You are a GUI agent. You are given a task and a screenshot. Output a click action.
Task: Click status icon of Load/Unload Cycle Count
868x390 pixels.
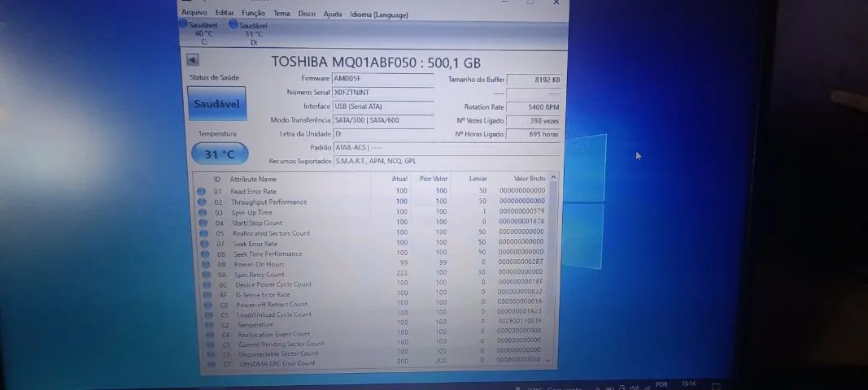point(209,314)
